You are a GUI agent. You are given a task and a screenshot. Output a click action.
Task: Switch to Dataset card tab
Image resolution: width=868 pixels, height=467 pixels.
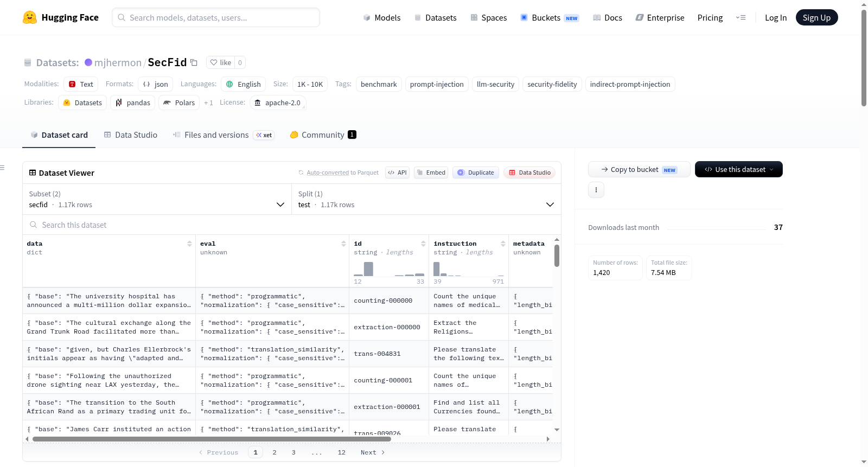pyautogui.click(x=59, y=135)
